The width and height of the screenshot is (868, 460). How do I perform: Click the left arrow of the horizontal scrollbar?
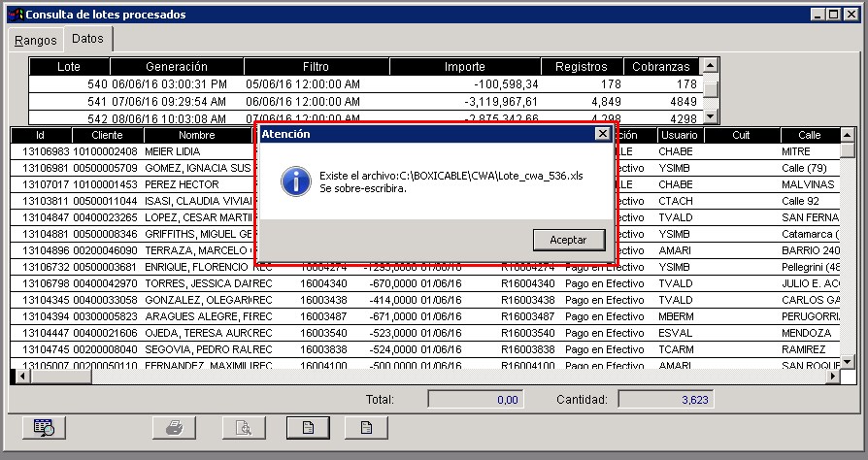[x=17, y=377]
